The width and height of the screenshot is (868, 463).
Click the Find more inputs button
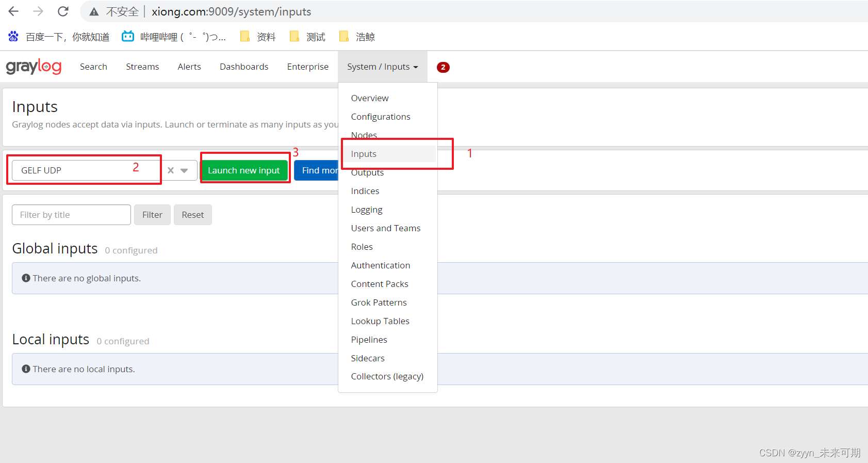click(x=316, y=170)
